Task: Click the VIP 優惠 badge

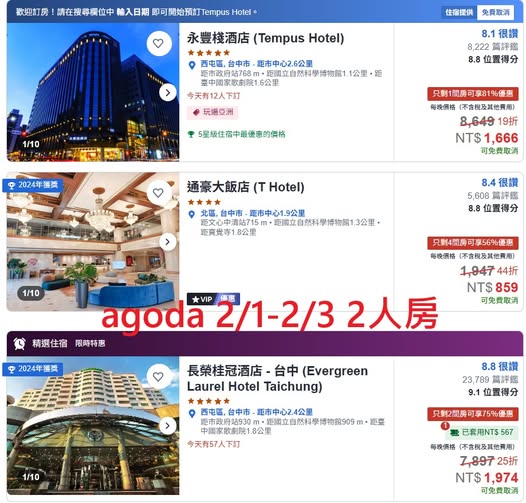Action: pyautogui.click(x=213, y=299)
